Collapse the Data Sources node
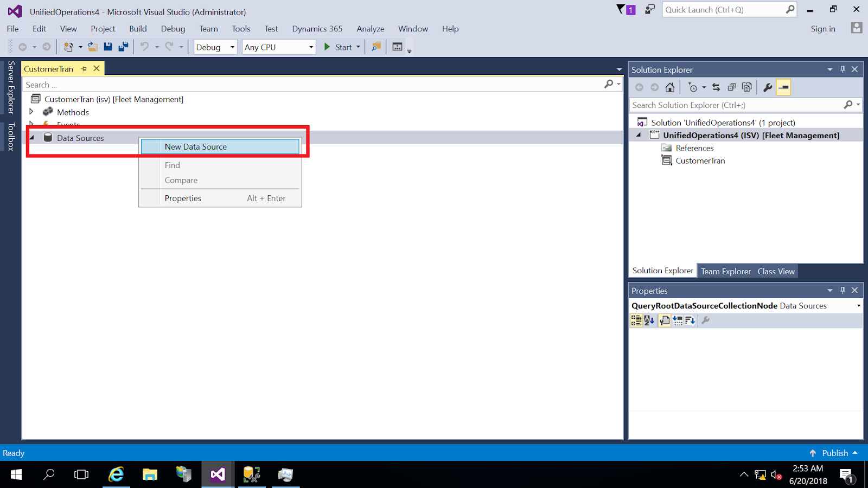This screenshot has width=868, height=488. pos(31,138)
